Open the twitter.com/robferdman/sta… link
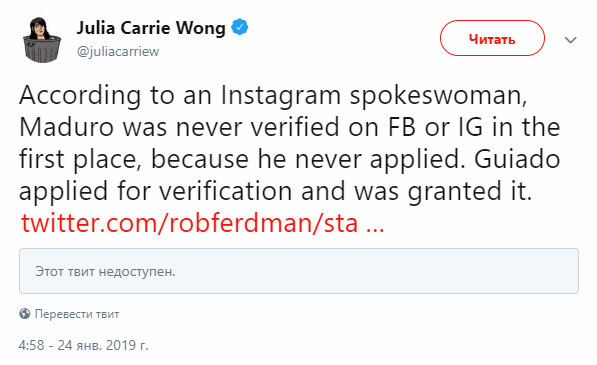The width and height of the screenshot is (597, 365). [x=203, y=223]
